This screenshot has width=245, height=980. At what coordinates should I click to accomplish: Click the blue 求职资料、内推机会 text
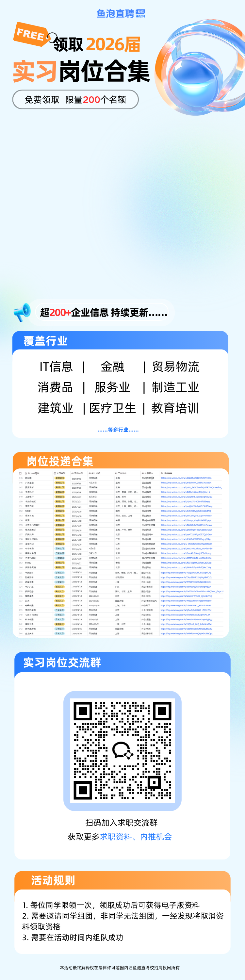pos(136,837)
